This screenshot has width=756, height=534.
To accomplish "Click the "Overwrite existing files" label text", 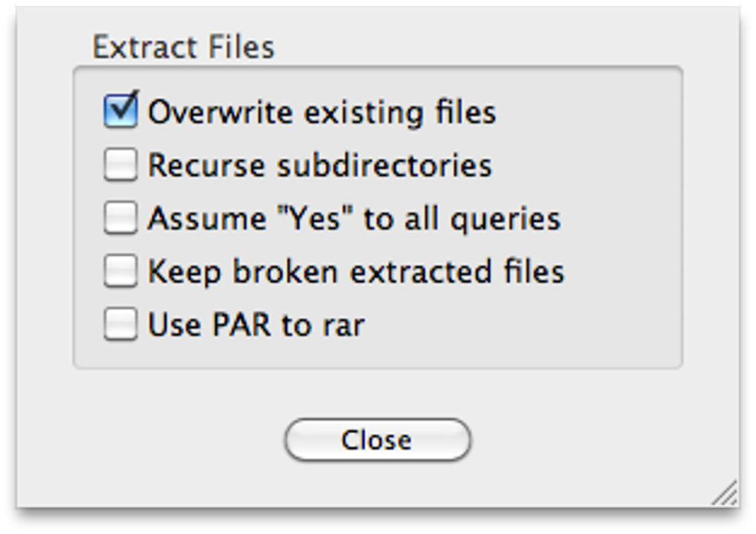I will click(x=322, y=113).
